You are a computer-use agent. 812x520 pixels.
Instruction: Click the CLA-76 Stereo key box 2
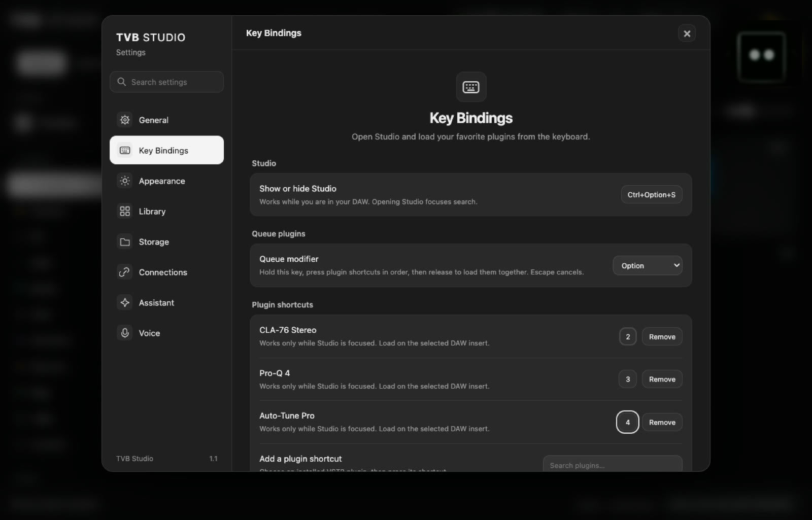(628, 337)
